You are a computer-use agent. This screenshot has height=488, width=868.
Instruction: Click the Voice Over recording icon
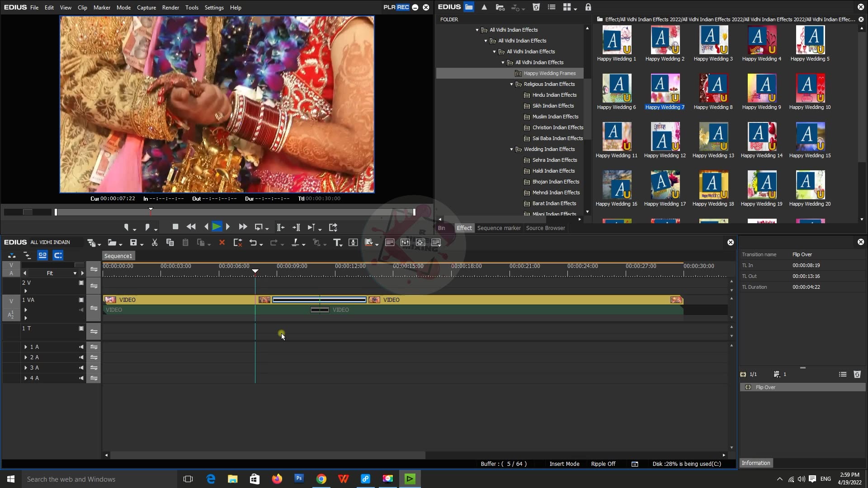click(x=353, y=243)
